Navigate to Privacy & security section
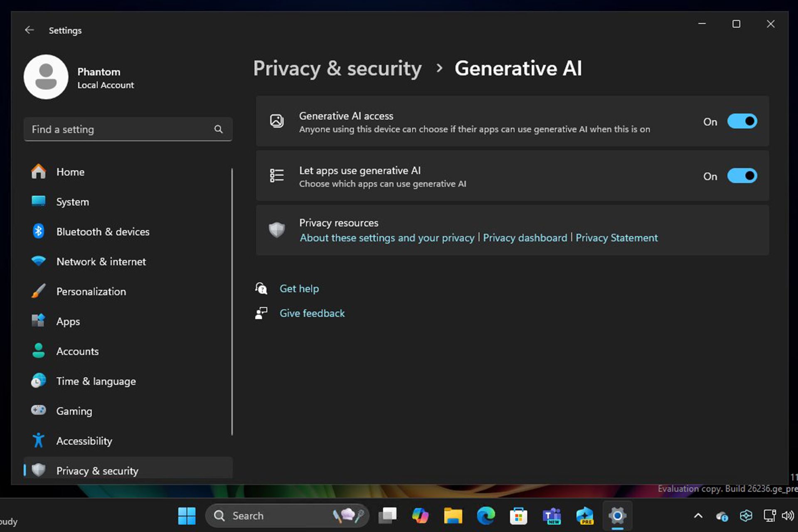The height and width of the screenshot is (532, 798). click(x=97, y=470)
